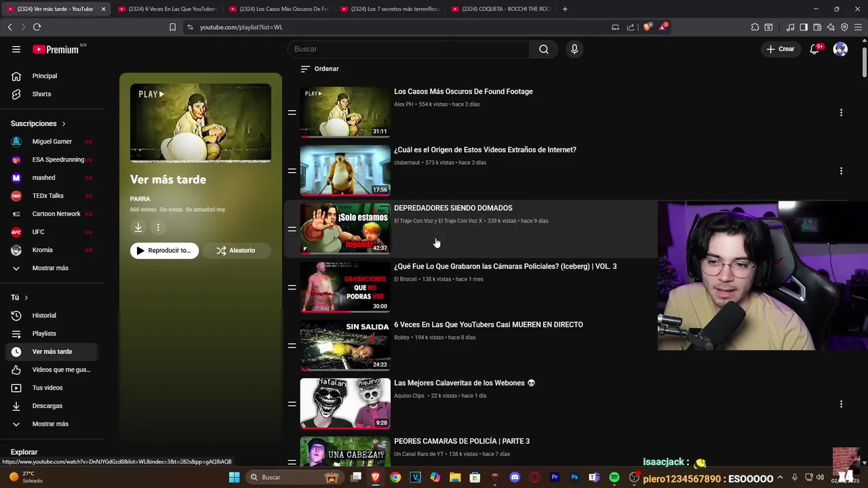
Task: Bookmark this page in the address bar
Action: click(x=172, y=27)
